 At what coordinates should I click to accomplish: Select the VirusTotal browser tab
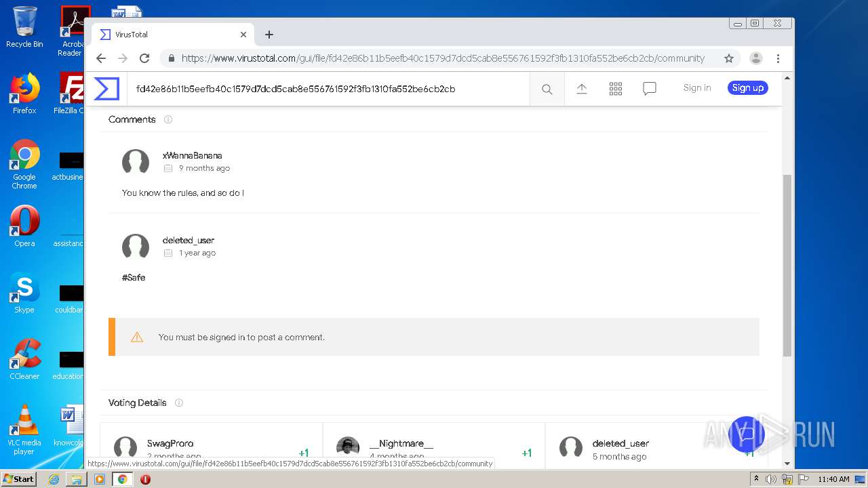click(173, 35)
